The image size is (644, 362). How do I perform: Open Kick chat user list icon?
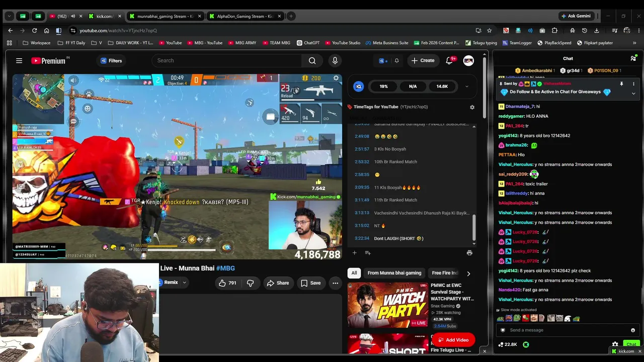pyautogui.click(x=633, y=59)
